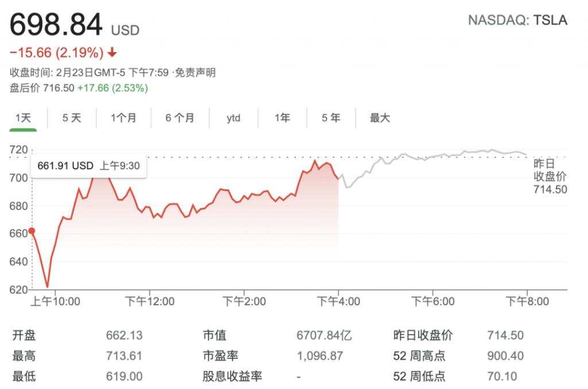The image size is (588, 389).
Task: Show the 6 个月 chart range
Action: coord(180,118)
